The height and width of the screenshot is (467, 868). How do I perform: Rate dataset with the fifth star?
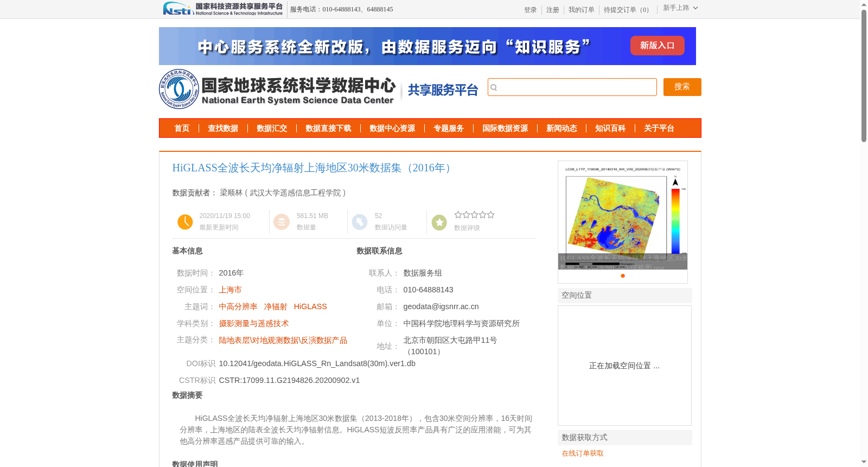point(490,215)
